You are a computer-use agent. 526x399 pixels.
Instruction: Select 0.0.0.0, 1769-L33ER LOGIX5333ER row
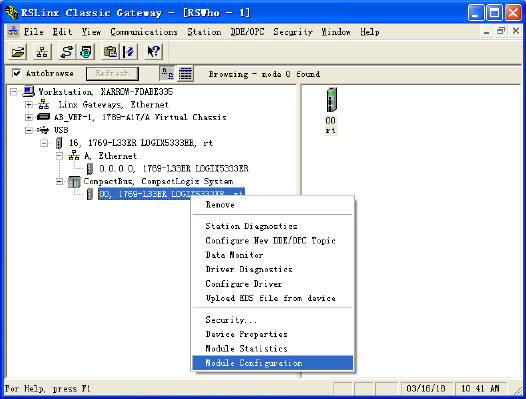[x=174, y=168]
